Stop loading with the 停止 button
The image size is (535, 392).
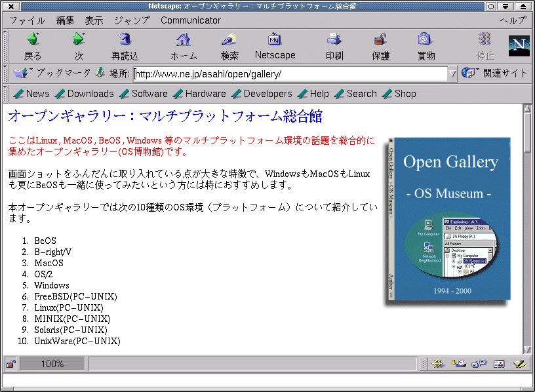(x=485, y=47)
